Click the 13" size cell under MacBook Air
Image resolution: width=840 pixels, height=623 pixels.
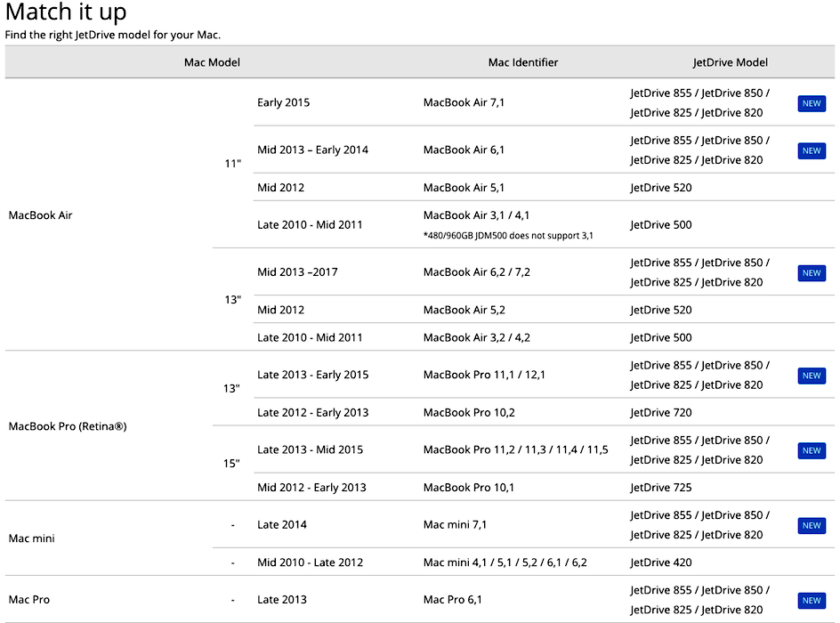[x=232, y=299]
